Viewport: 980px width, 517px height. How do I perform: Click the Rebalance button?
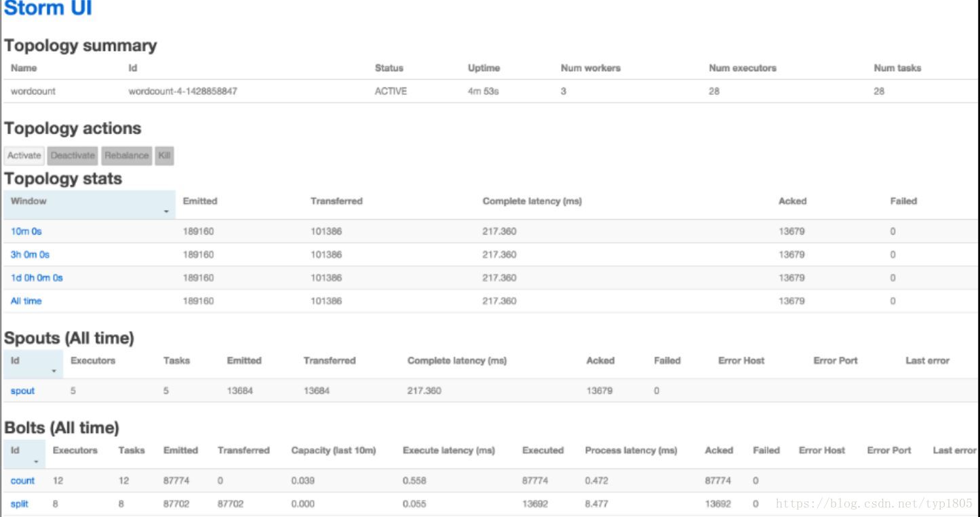(126, 156)
